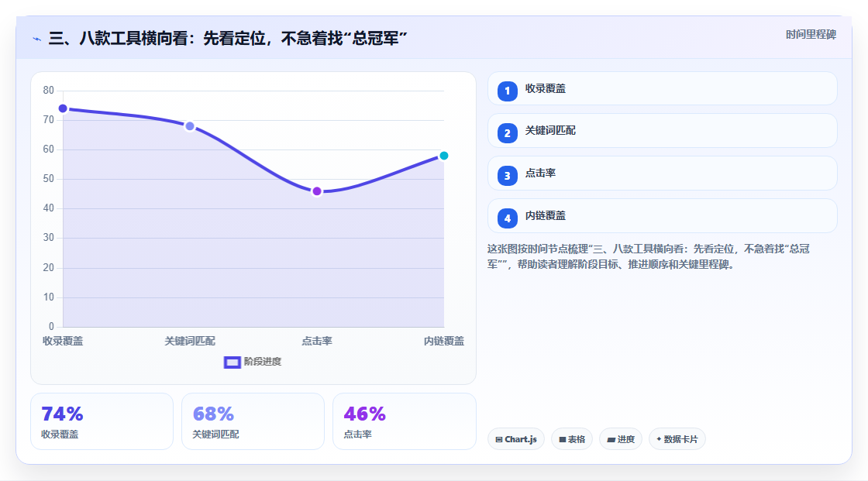Click number badge 2 for 关键词匹配
868x481 pixels.
(x=507, y=133)
